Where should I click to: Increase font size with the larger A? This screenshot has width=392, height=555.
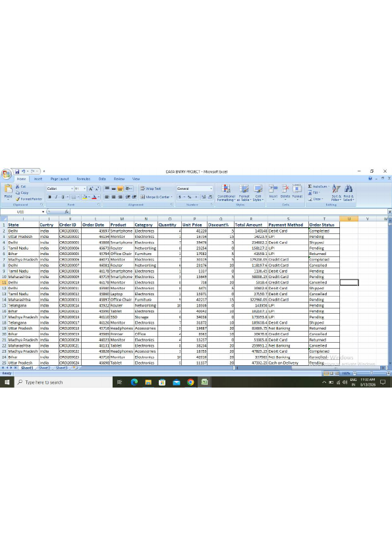tap(90, 189)
